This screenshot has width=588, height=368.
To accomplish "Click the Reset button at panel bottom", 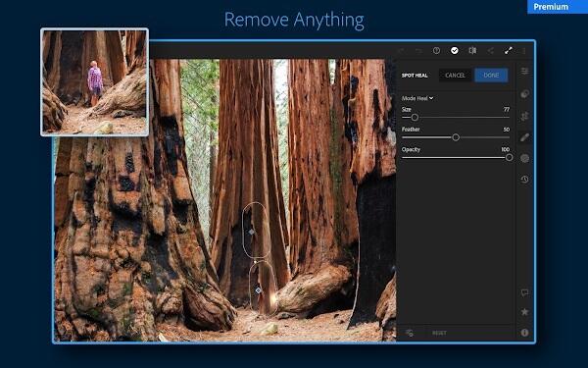I will (439, 333).
